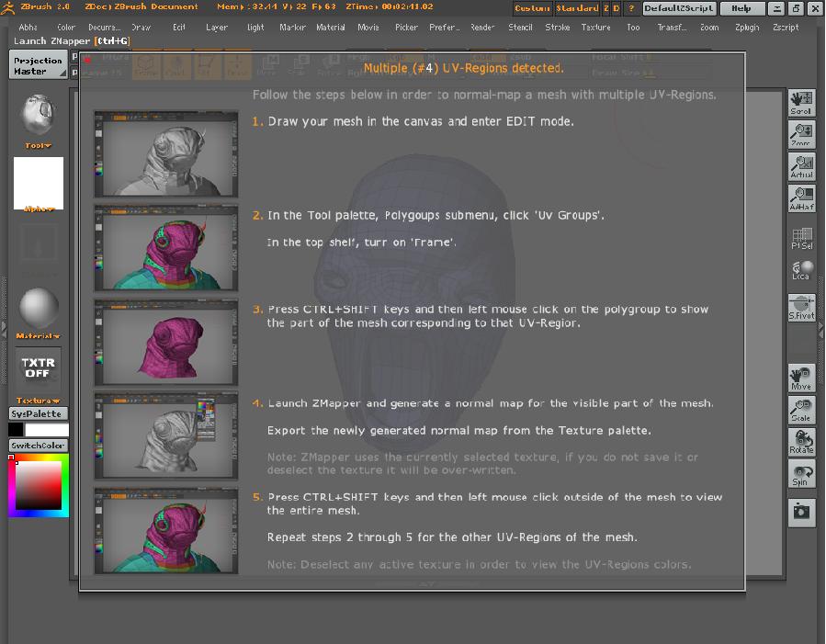This screenshot has height=644, width=826.
Task: Open the Zscript menu
Action: [x=786, y=28]
